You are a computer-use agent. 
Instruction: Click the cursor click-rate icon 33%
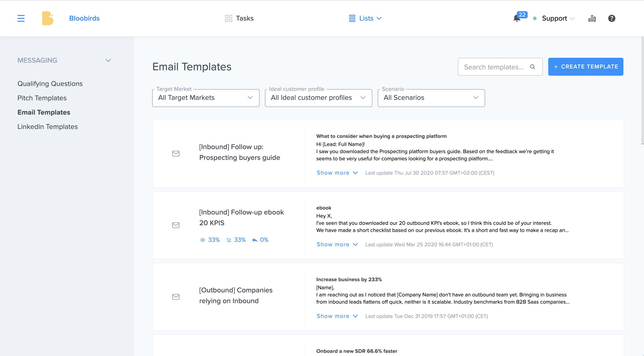point(229,240)
